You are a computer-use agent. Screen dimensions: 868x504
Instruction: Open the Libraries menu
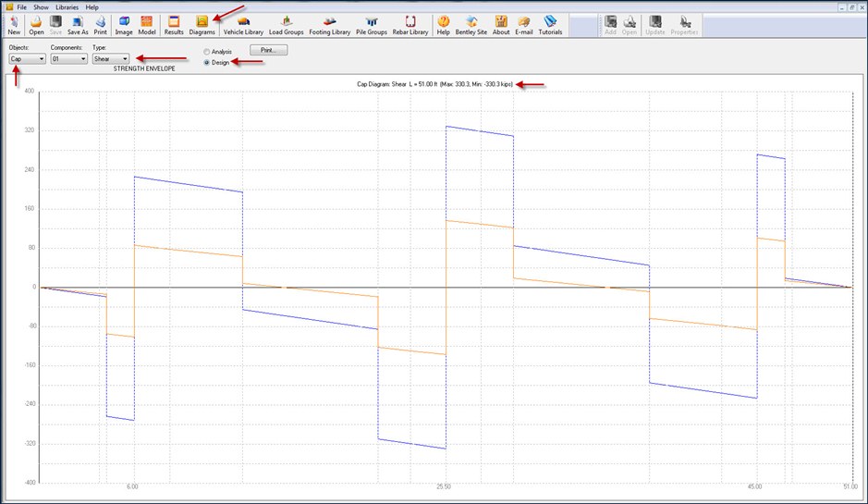coord(67,7)
